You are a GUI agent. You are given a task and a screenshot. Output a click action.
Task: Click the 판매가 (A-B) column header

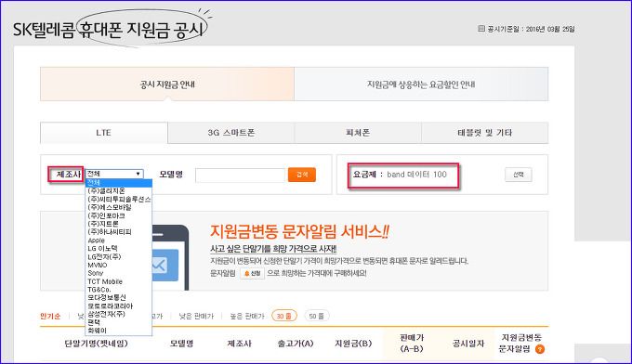[412, 344]
